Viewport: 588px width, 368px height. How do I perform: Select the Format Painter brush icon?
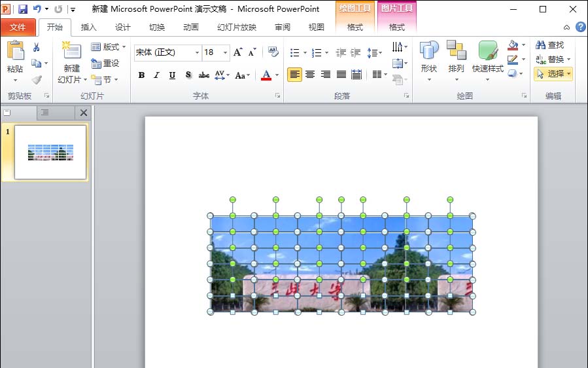(37, 80)
